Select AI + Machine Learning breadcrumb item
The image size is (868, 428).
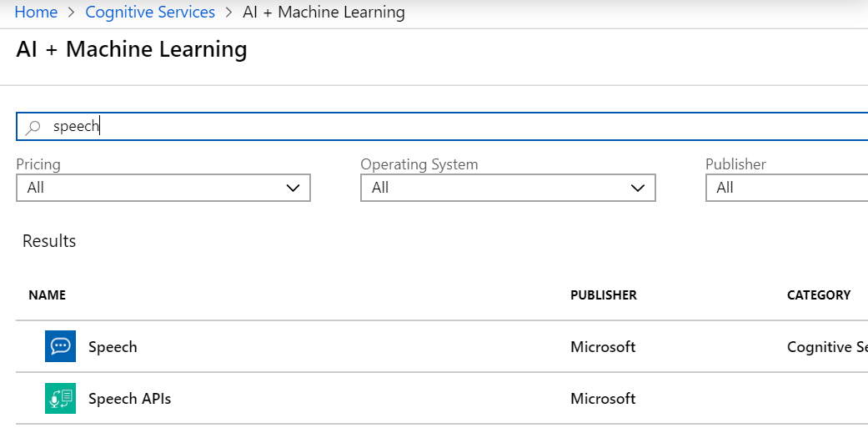[324, 13]
